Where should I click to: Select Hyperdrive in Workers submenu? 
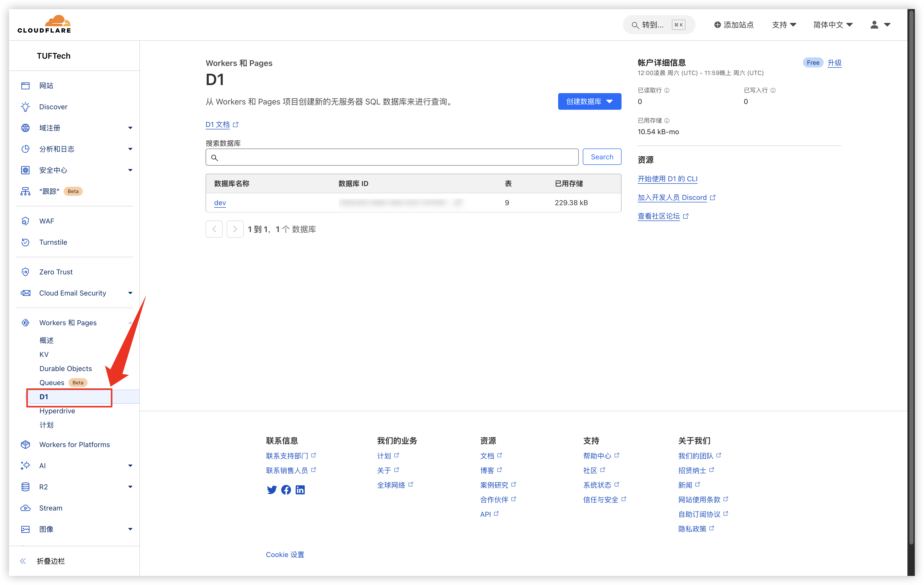click(57, 411)
